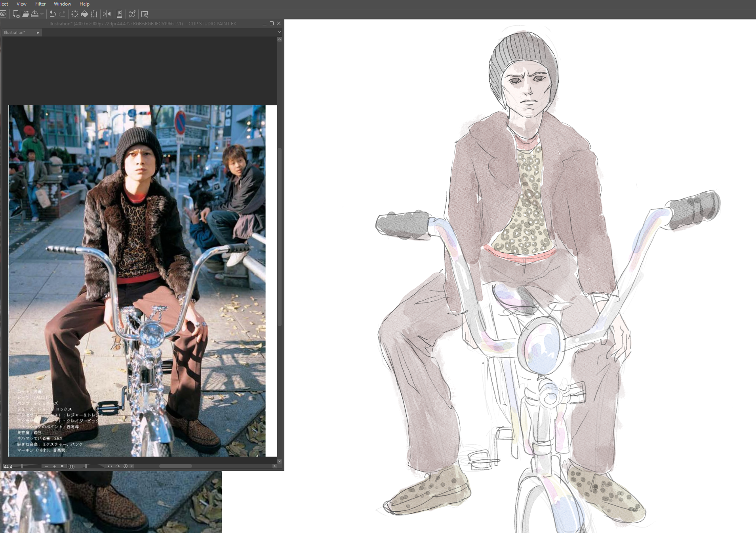Open the Filter menu
Viewport: 756px width, 533px height.
point(40,4)
